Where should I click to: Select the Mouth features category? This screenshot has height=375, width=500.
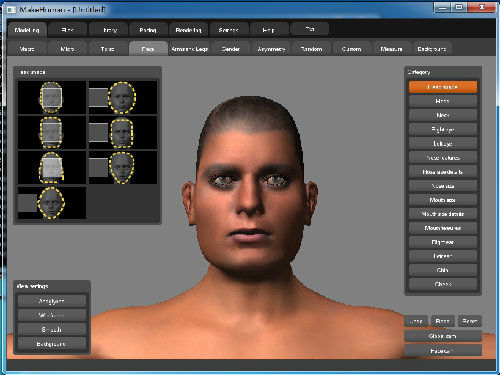click(443, 228)
